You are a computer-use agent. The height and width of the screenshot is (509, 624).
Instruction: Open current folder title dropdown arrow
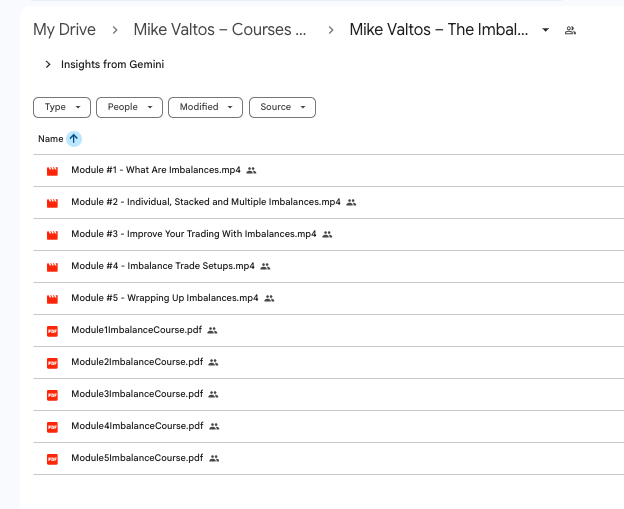coord(545,30)
